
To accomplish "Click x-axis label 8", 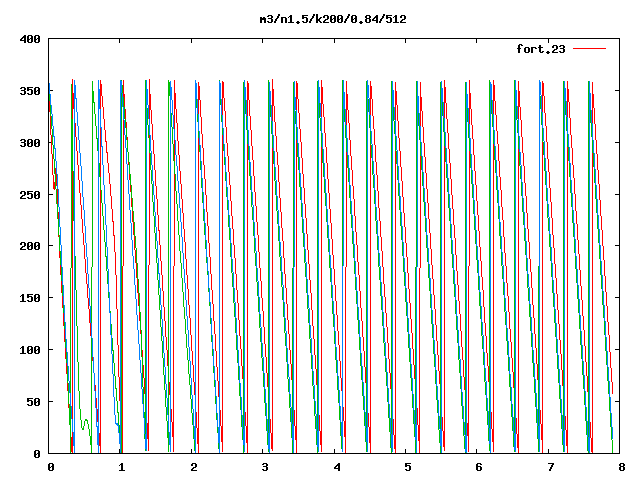I will coord(622,467).
